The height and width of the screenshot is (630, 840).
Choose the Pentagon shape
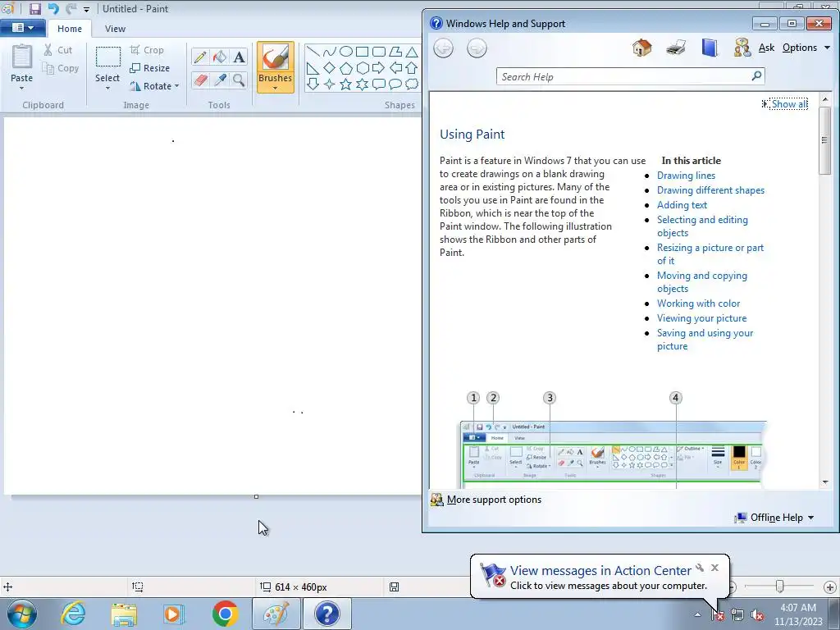click(346, 68)
